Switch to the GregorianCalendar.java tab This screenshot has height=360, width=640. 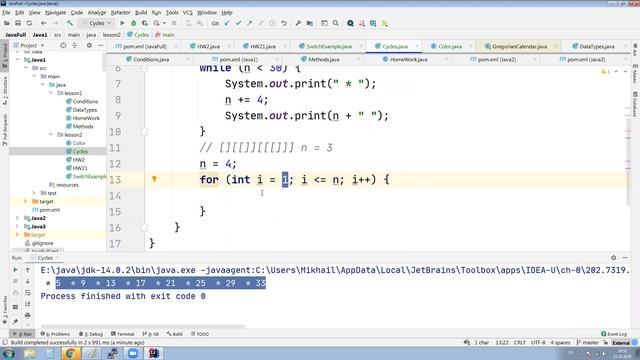click(x=519, y=46)
